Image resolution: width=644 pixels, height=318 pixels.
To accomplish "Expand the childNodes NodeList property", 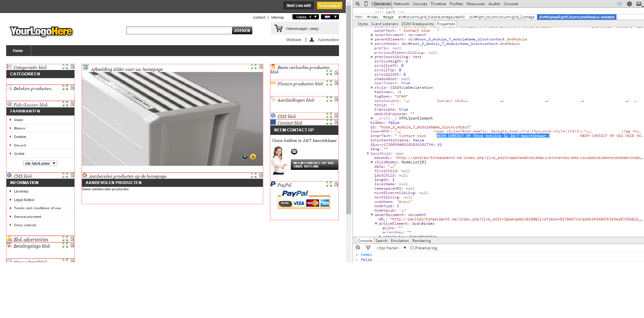I will pos(372,162).
